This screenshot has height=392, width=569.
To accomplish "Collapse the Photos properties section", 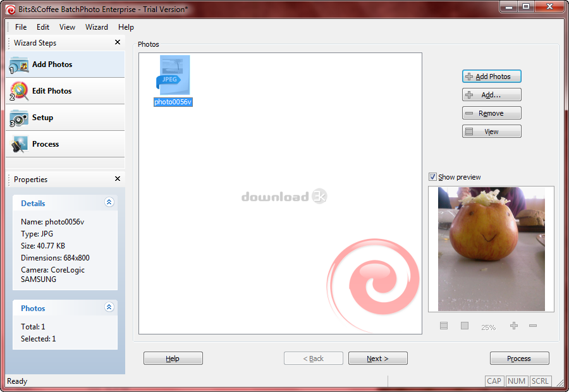I will (x=109, y=307).
